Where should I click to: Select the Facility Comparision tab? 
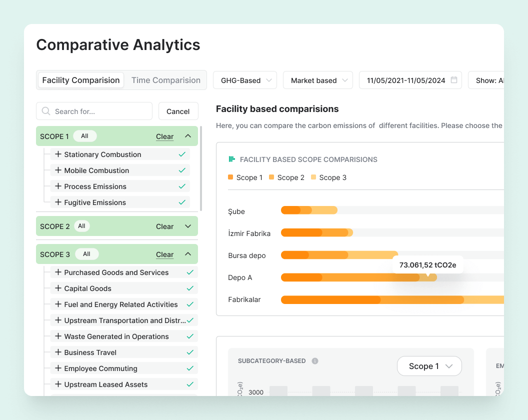(81, 80)
